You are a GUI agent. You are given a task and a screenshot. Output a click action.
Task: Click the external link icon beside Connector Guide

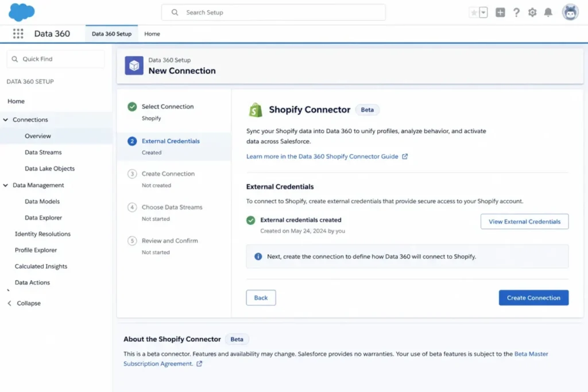tap(405, 156)
